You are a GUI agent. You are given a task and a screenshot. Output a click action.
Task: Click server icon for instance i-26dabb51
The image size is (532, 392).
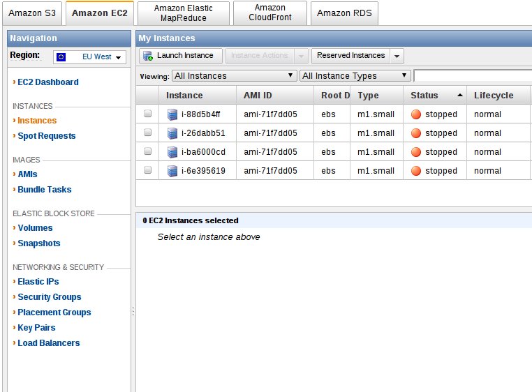(172, 133)
